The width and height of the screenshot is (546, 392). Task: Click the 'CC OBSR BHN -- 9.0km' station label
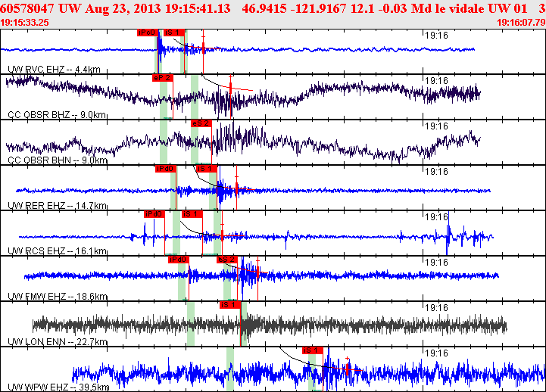[x=58, y=160]
